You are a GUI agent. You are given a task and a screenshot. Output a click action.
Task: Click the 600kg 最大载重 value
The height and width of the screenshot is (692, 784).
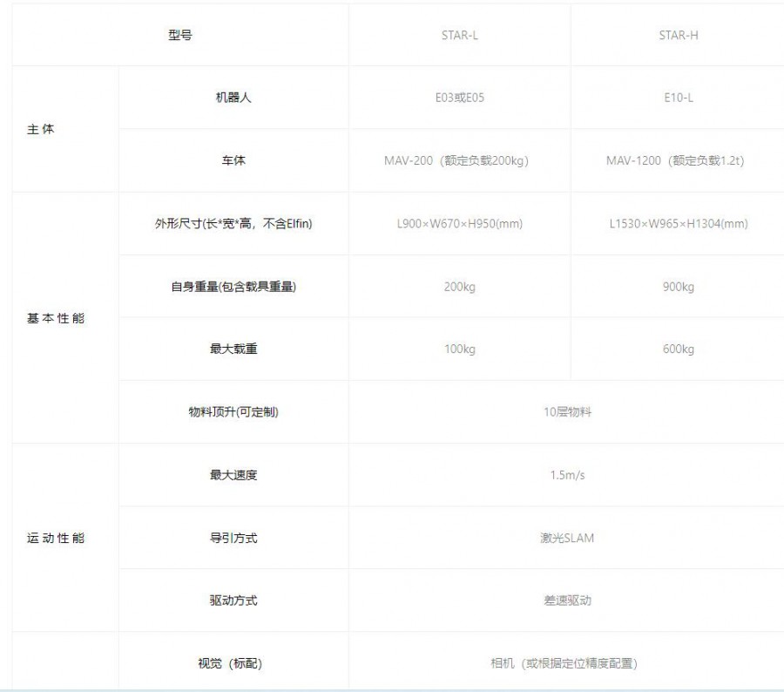tap(678, 349)
